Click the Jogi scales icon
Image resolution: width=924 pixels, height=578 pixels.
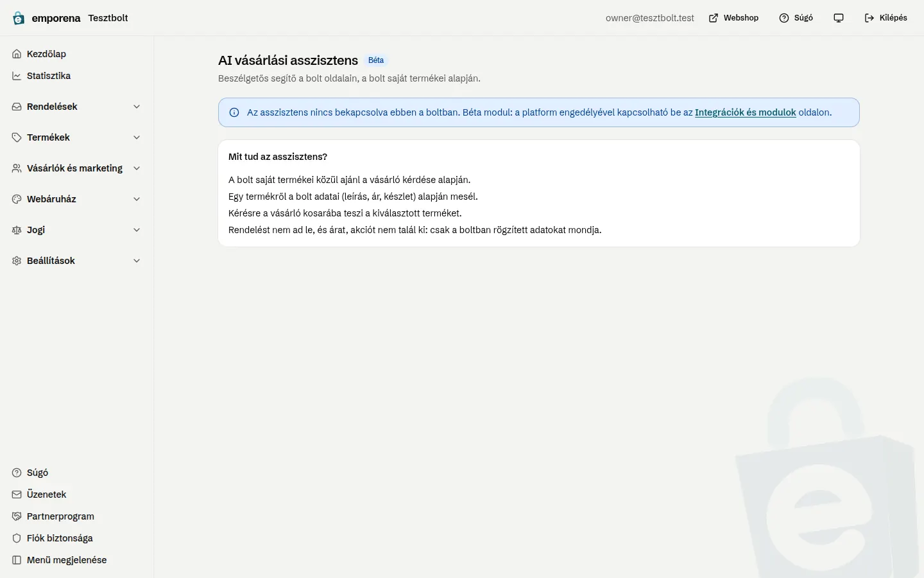[x=17, y=230]
